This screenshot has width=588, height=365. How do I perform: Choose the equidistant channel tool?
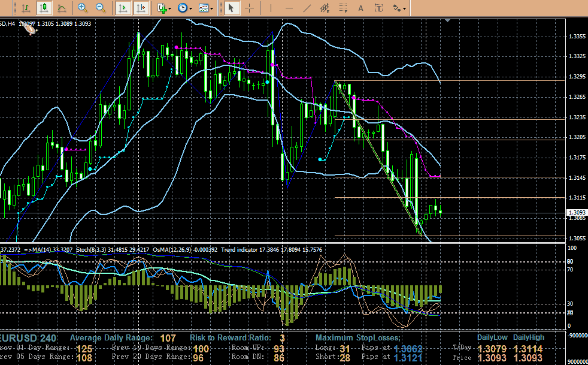(325, 8)
